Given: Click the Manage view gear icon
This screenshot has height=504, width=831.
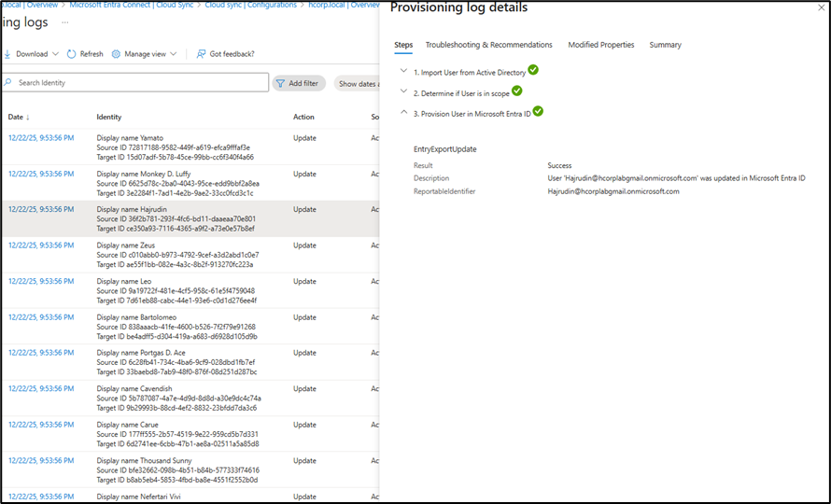Looking at the screenshot, I should tap(116, 54).
